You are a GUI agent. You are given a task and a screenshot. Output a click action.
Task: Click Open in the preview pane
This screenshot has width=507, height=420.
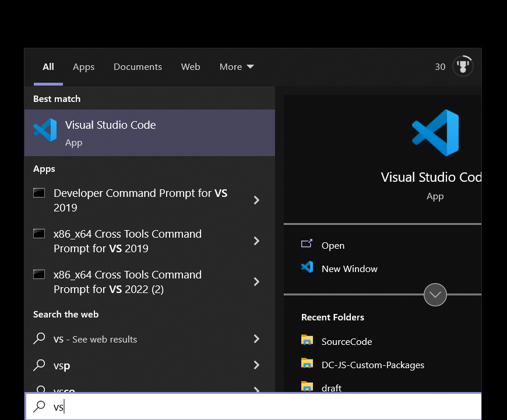click(333, 246)
